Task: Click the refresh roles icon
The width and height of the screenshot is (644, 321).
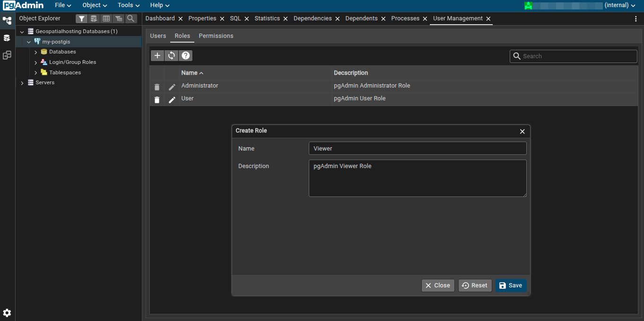Action: point(172,56)
